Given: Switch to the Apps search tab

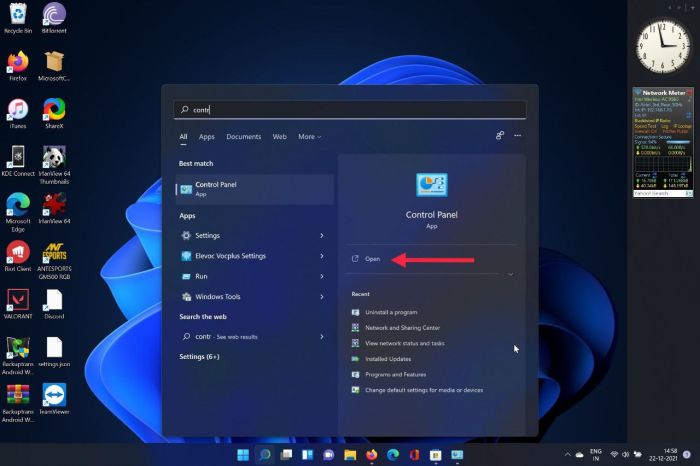Looking at the screenshot, I should (207, 137).
